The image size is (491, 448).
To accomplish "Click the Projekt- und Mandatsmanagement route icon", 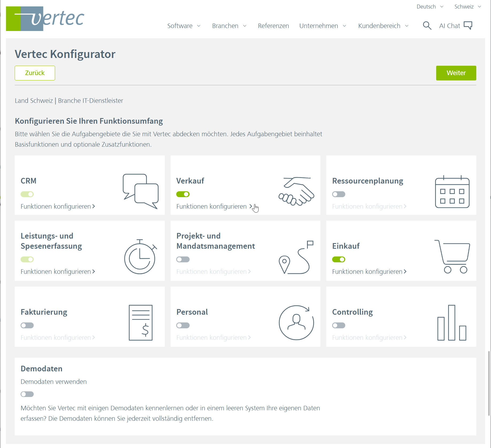I will [296, 257].
